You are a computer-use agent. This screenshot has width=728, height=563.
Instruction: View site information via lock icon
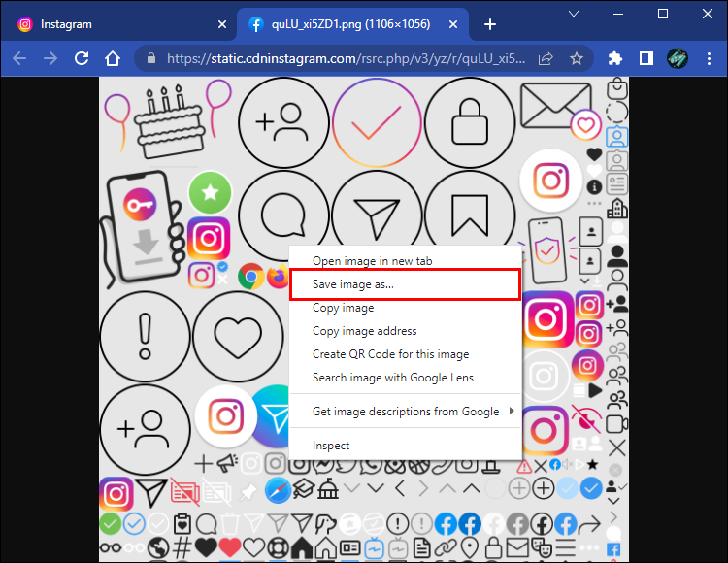(150, 58)
